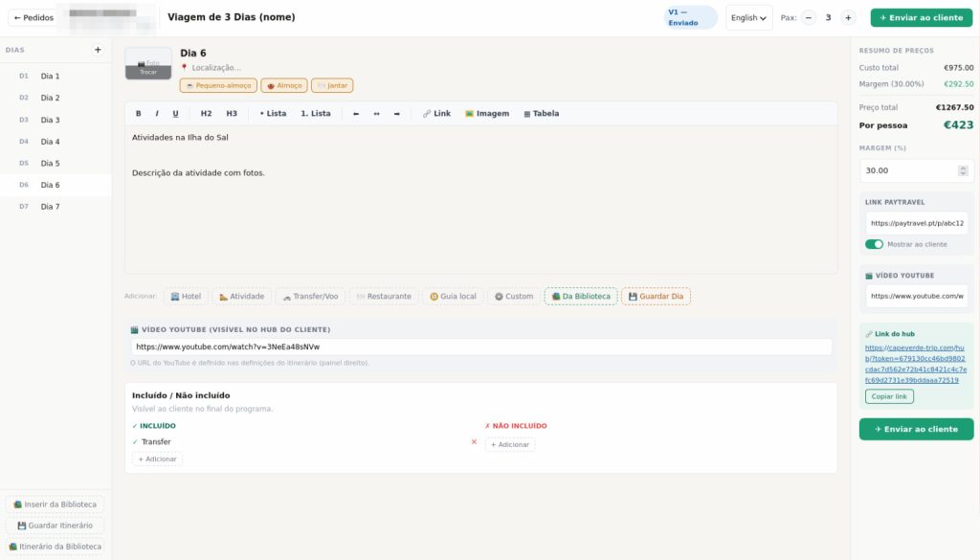Open Itinerário da Biblioteca

(55, 547)
